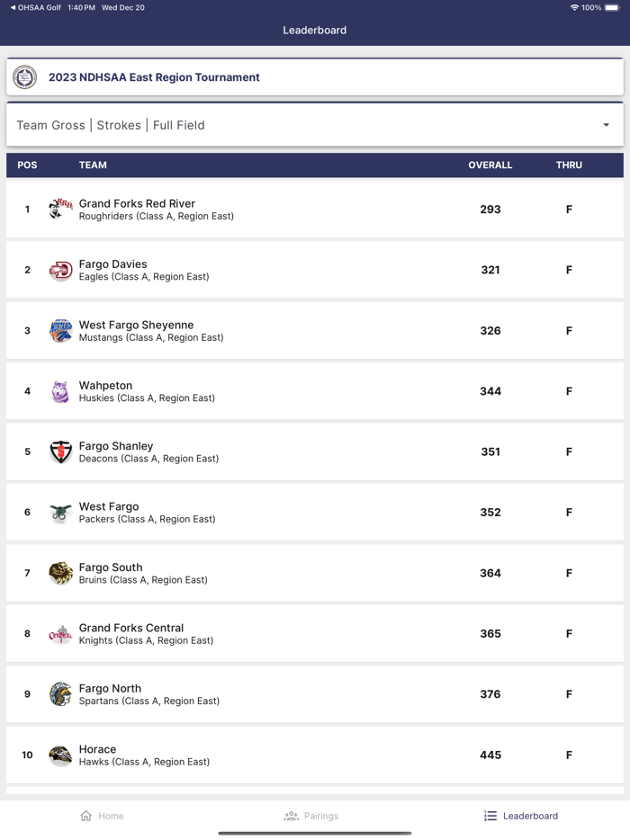Tap the NDHSAA tournament seal icon

point(25,77)
